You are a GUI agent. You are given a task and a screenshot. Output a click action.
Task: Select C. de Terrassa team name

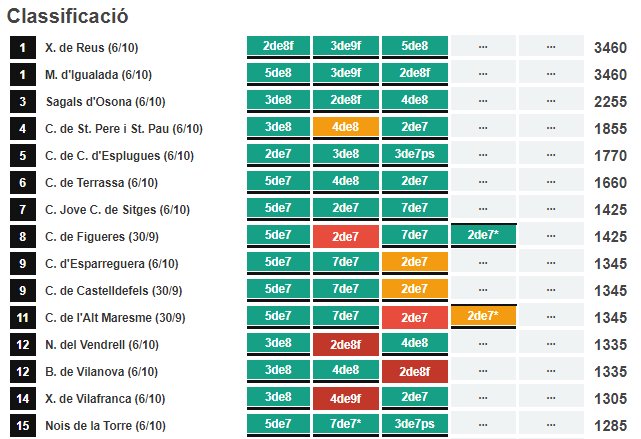click(x=101, y=182)
